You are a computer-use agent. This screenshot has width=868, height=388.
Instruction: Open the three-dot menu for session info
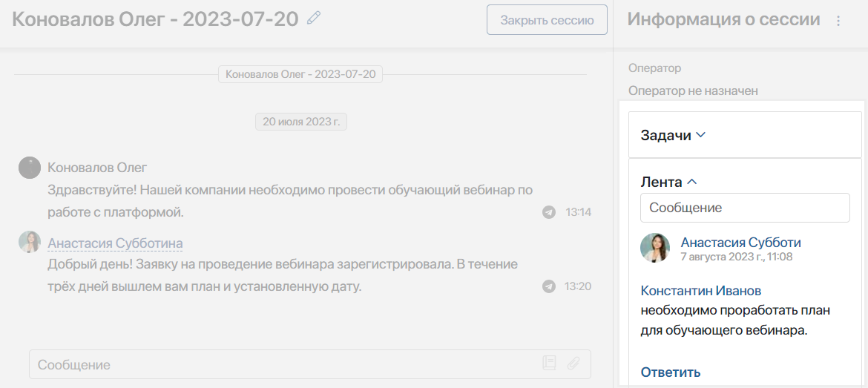(x=838, y=21)
